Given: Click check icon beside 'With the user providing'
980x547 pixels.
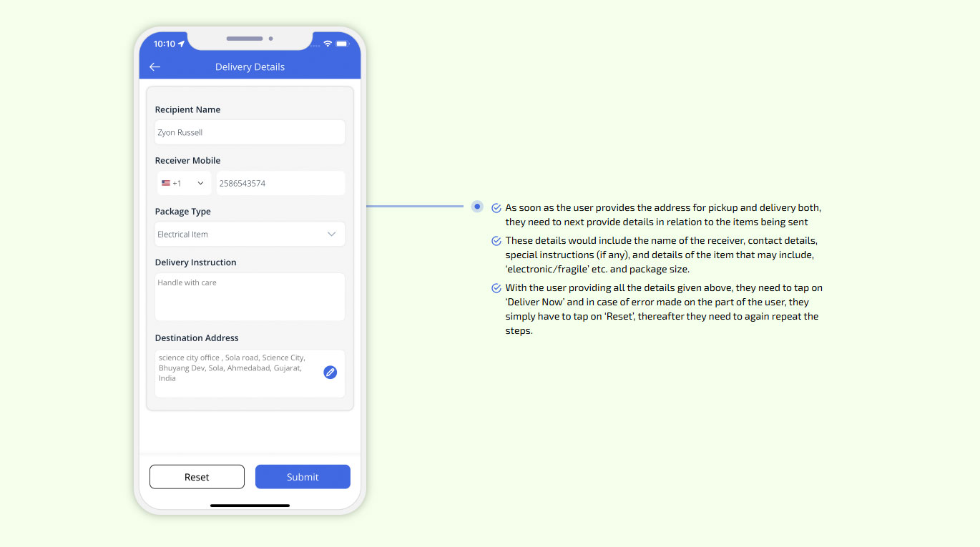Looking at the screenshot, I should pos(496,288).
